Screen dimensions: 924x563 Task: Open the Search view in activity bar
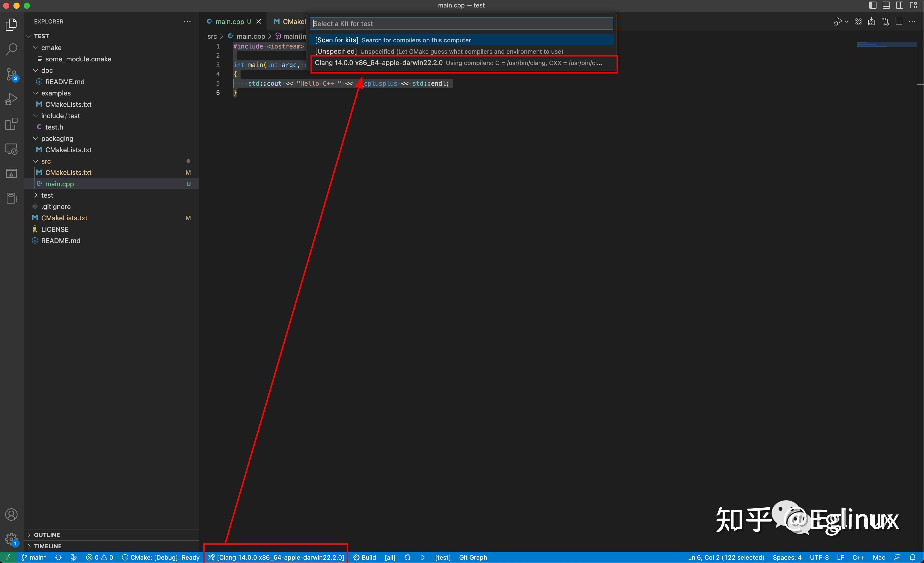(x=11, y=49)
